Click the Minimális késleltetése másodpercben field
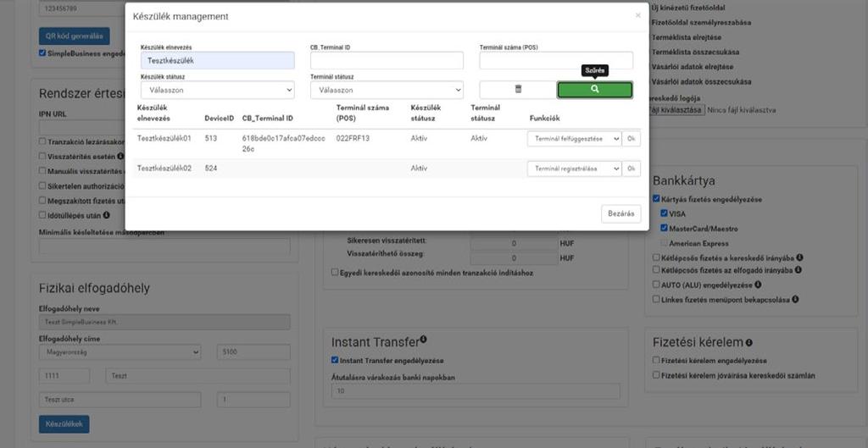 [164, 246]
